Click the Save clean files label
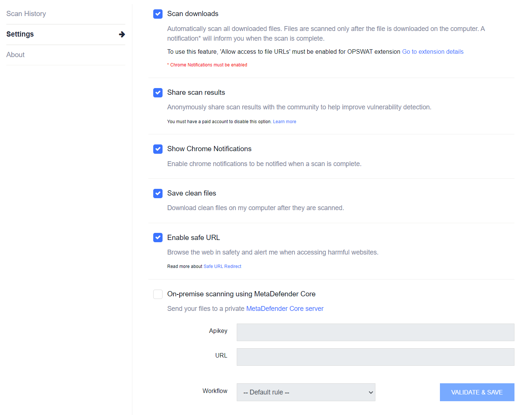 192,193
